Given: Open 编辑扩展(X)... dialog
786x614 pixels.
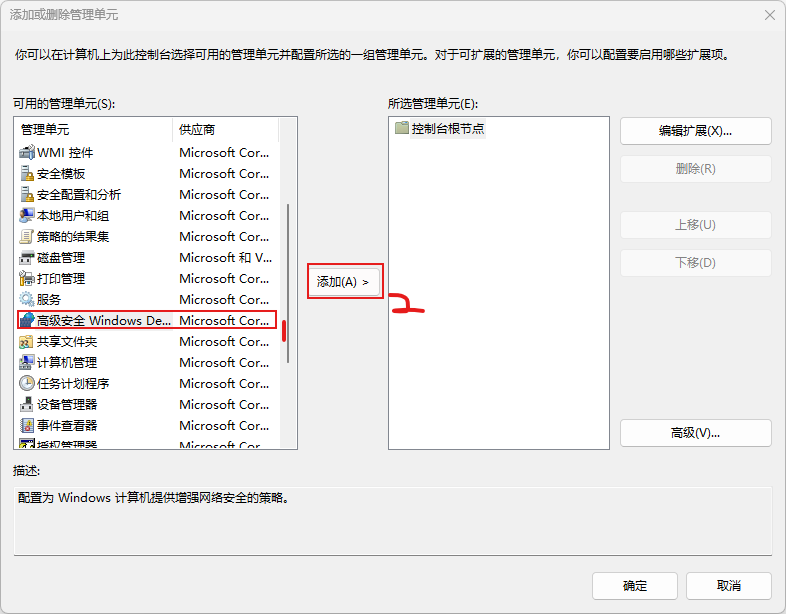Looking at the screenshot, I should (x=695, y=131).
